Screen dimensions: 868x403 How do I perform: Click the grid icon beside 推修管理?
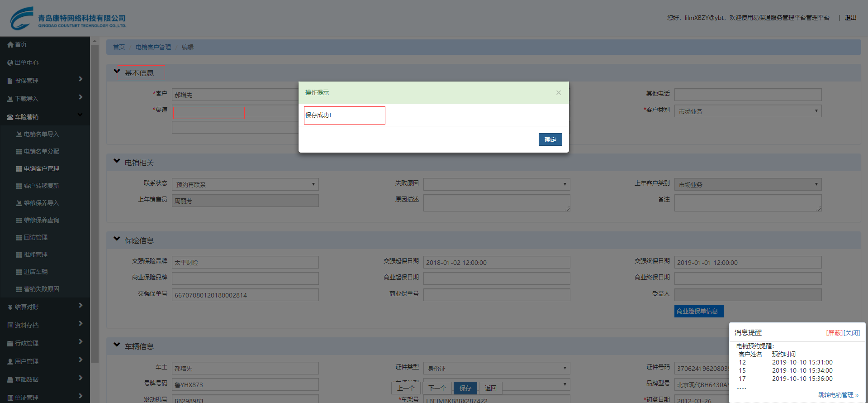point(19,254)
